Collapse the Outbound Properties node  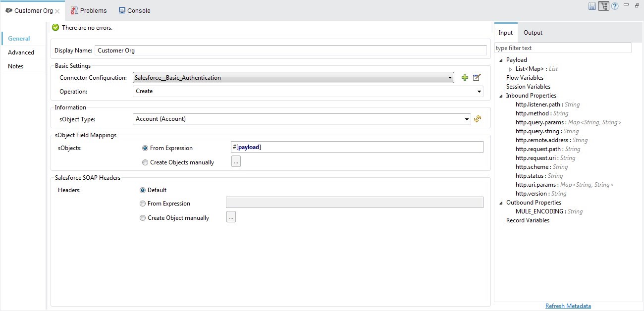pyautogui.click(x=501, y=203)
